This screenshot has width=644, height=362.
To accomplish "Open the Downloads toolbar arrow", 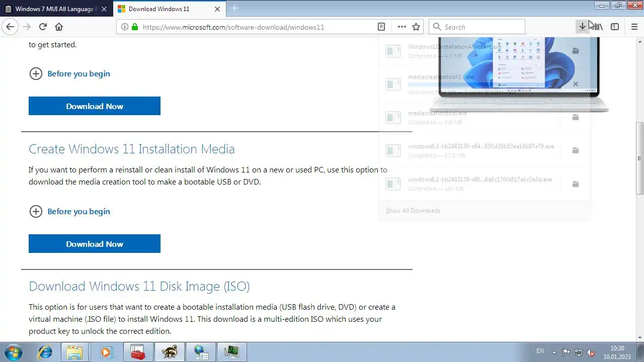I will (582, 27).
